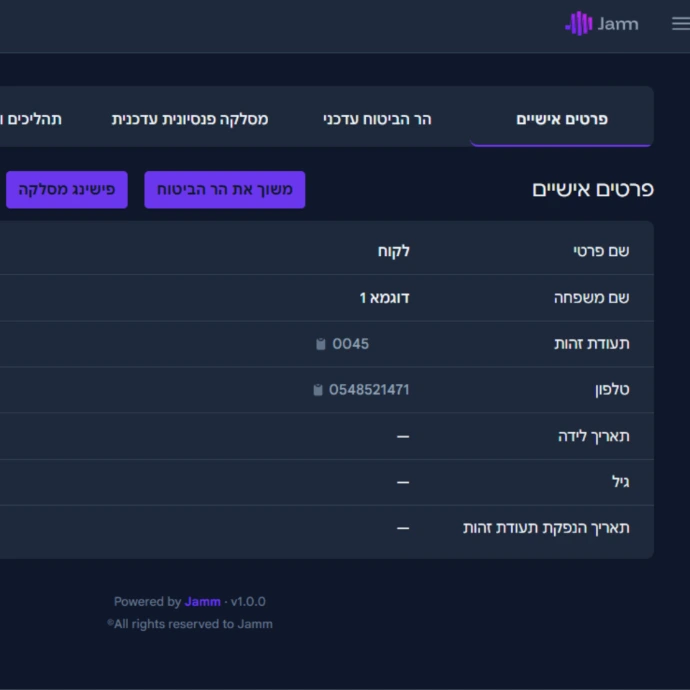The height and width of the screenshot is (690, 690).
Task: Click the phone number 0548521471
Action: (369, 390)
